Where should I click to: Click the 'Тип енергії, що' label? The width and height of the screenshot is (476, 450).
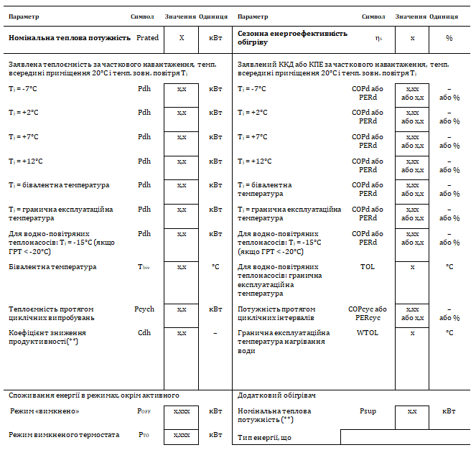264,438
